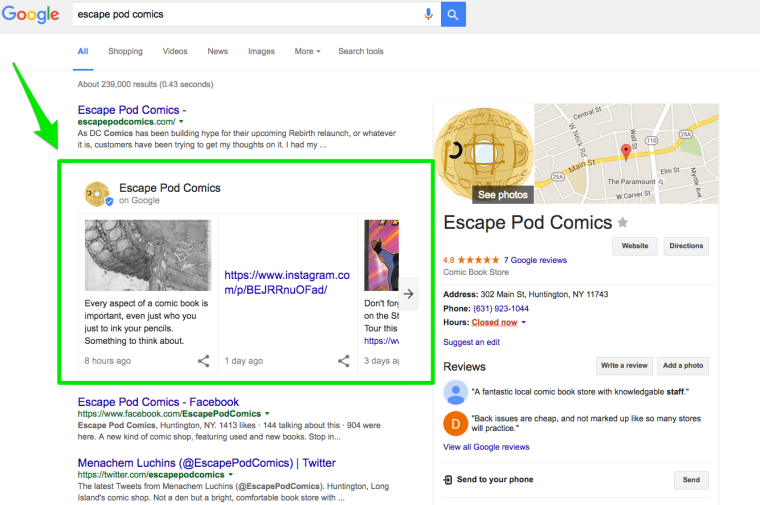Click the "Every aspect of a comic book" post text

click(146, 322)
